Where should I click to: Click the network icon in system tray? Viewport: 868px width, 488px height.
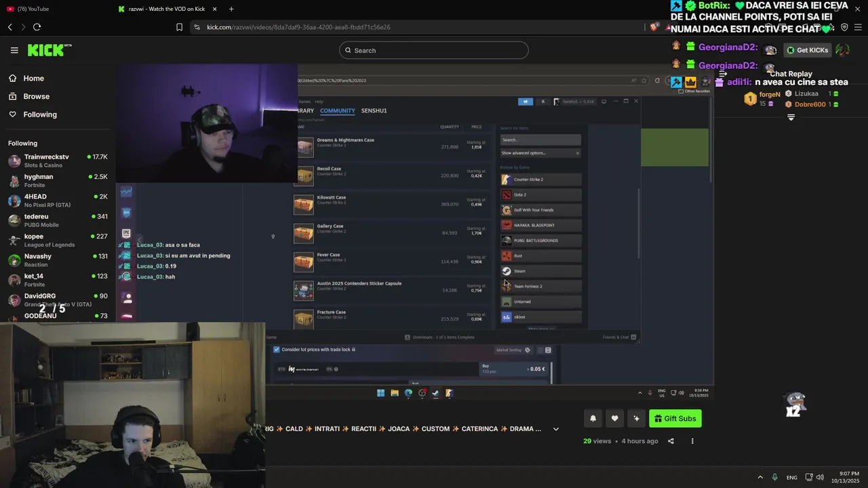coord(810,477)
